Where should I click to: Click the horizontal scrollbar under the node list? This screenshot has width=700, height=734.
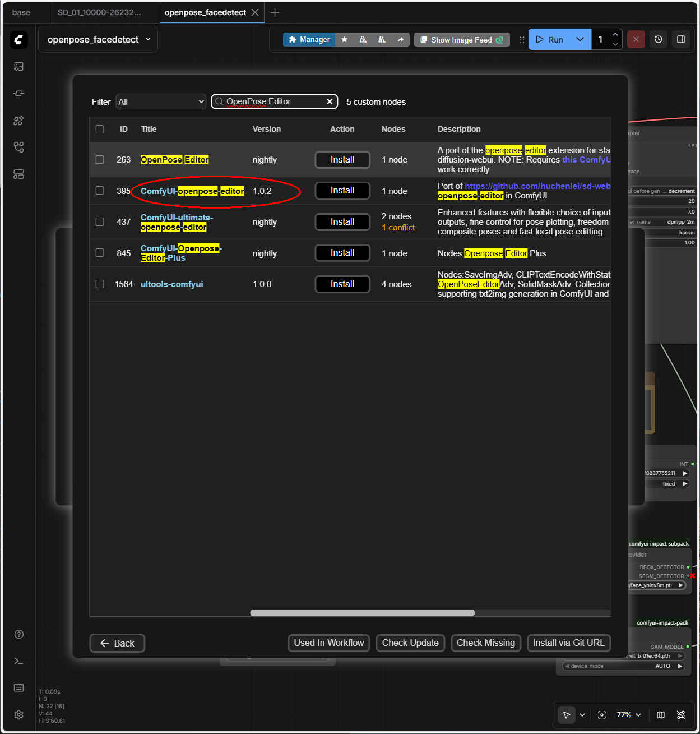click(x=362, y=613)
